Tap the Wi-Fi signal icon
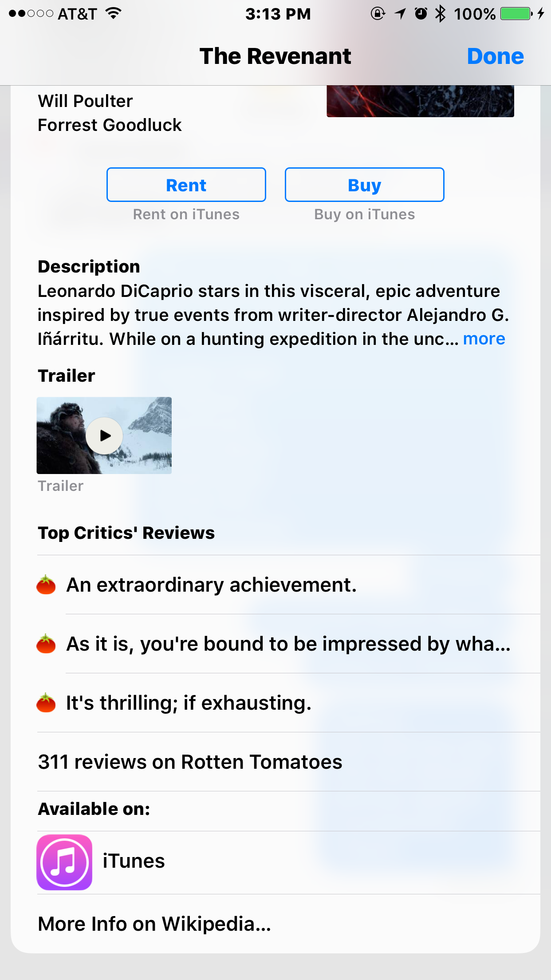551x980 pixels. point(114,14)
